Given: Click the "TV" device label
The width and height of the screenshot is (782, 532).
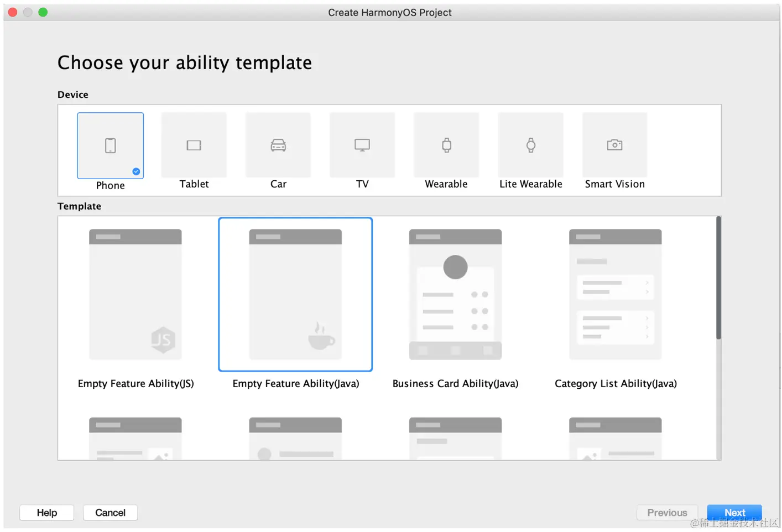Looking at the screenshot, I should click(362, 184).
